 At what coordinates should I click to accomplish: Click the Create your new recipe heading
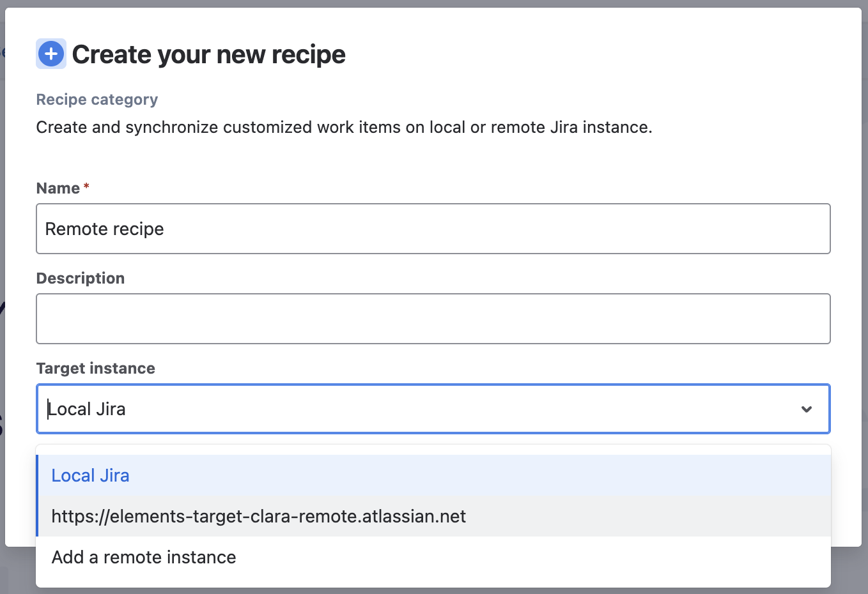coord(208,54)
